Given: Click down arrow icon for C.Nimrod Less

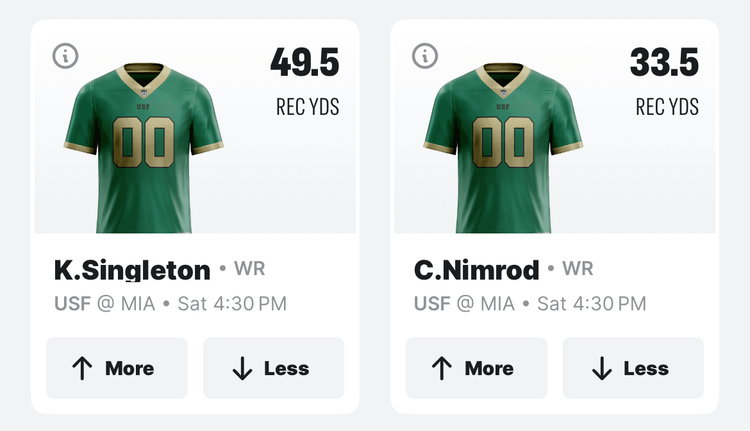Looking at the screenshot, I should pyautogui.click(x=601, y=369).
